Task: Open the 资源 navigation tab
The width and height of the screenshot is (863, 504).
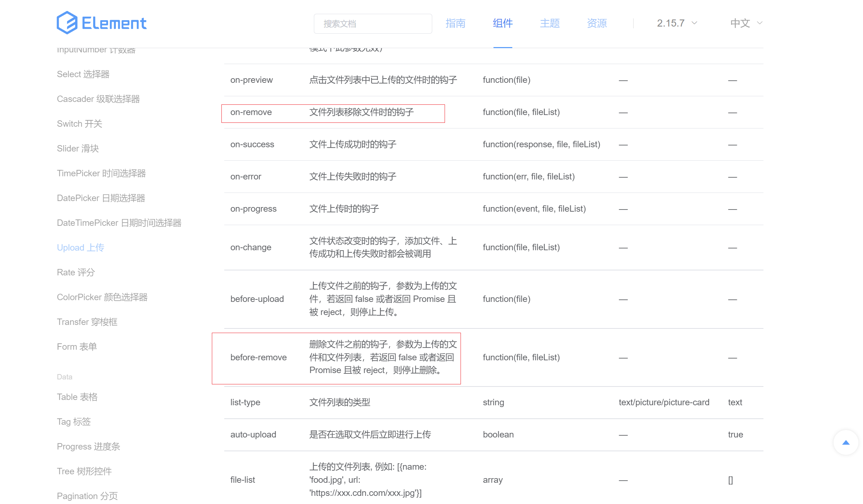Action: point(597,23)
